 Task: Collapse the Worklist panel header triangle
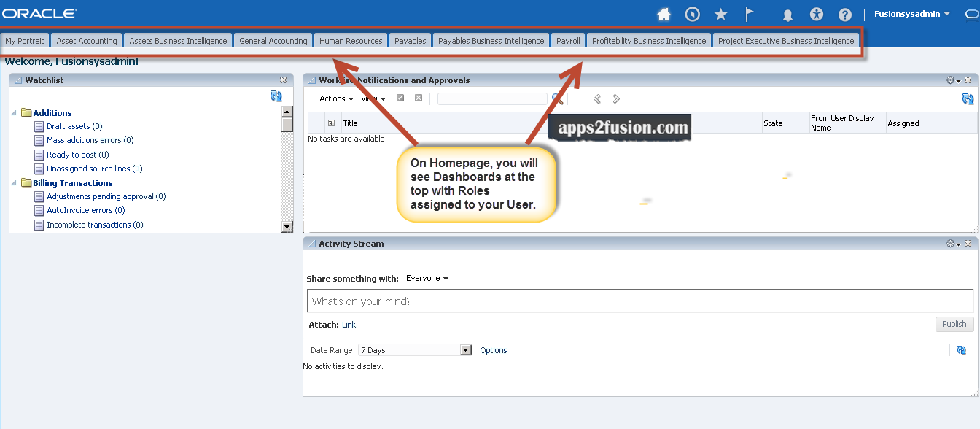(x=311, y=80)
